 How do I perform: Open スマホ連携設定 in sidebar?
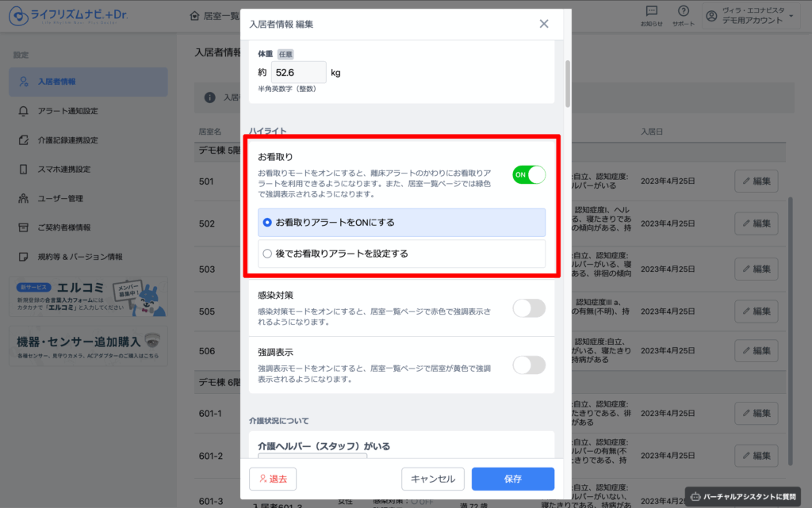(x=64, y=170)
